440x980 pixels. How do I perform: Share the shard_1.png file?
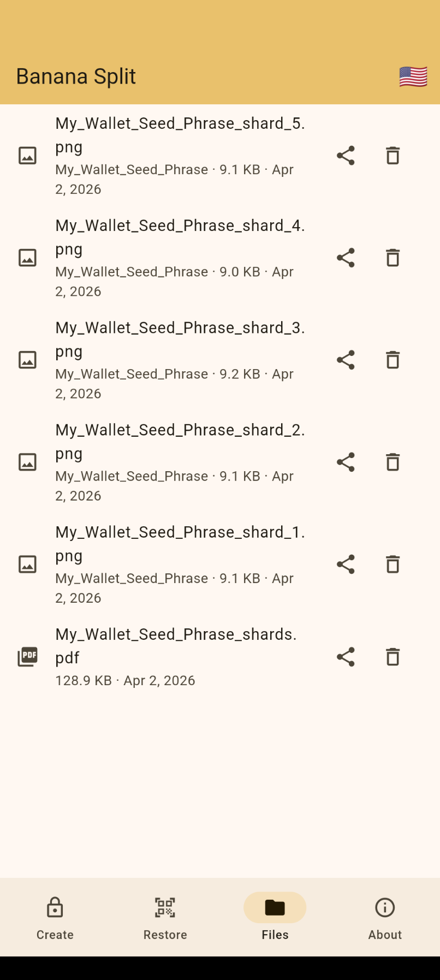click(x=346, y=564)
